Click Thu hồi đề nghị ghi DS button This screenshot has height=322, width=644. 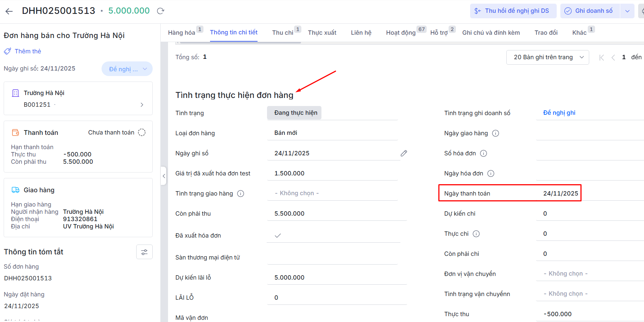513,11
